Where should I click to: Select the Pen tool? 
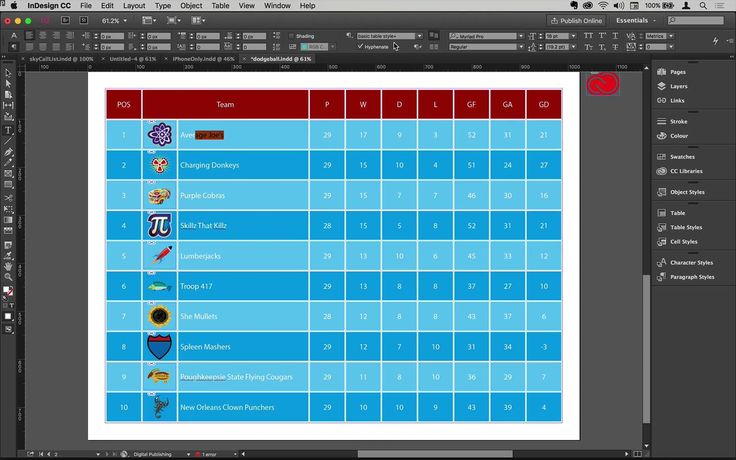tap(8, 153)
